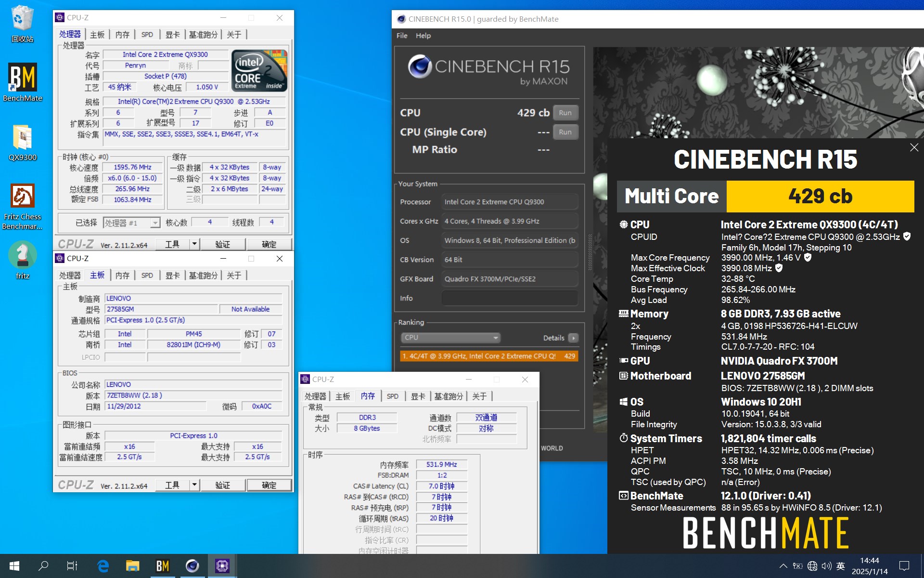Run the CPU multi-core benchmark
Image resolution: width=924 pixels, height=578 pixels.
point(565,113)
